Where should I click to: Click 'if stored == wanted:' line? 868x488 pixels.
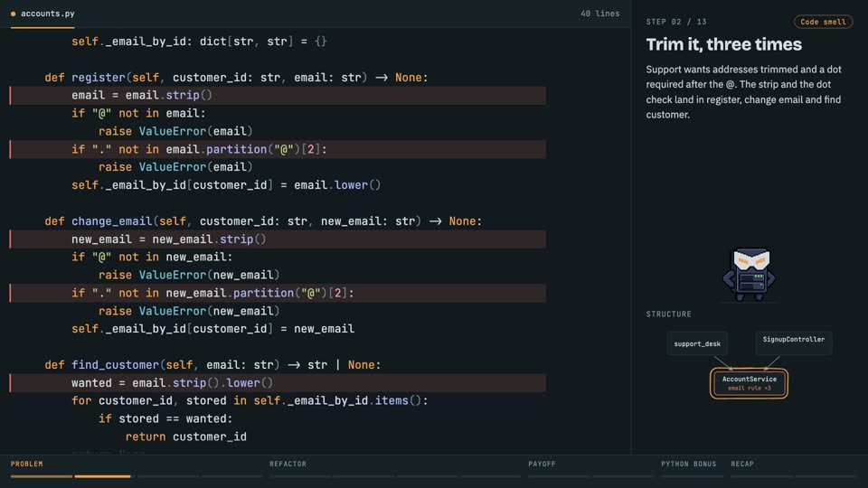tap(165, 418)
